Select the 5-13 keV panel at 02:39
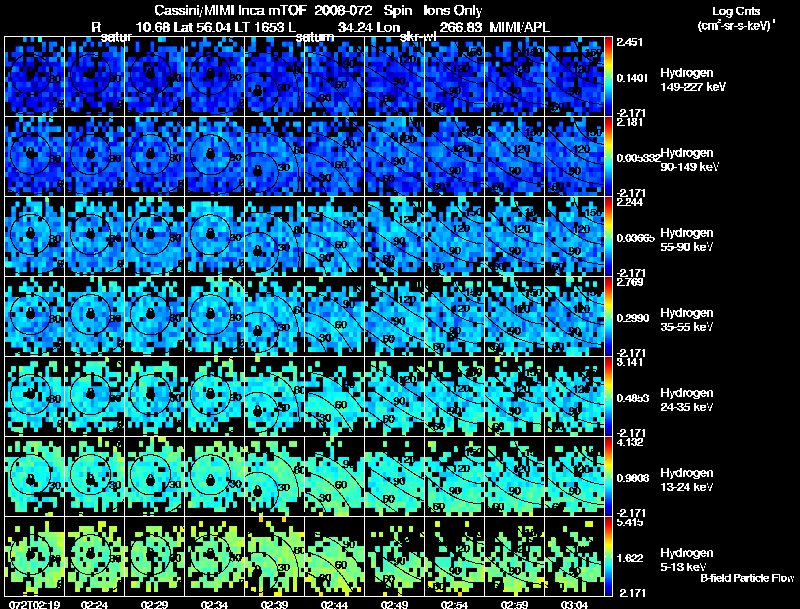800x609 pixels. click(x=274, y=557)
